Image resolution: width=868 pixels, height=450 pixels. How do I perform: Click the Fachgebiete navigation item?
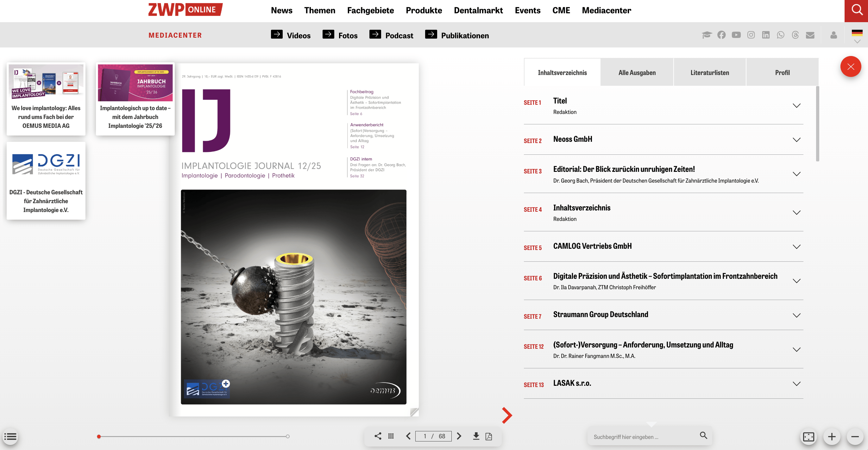(370, 10)
